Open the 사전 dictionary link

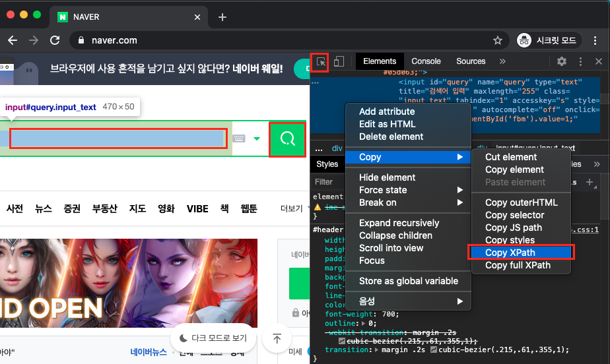point(15,208)
